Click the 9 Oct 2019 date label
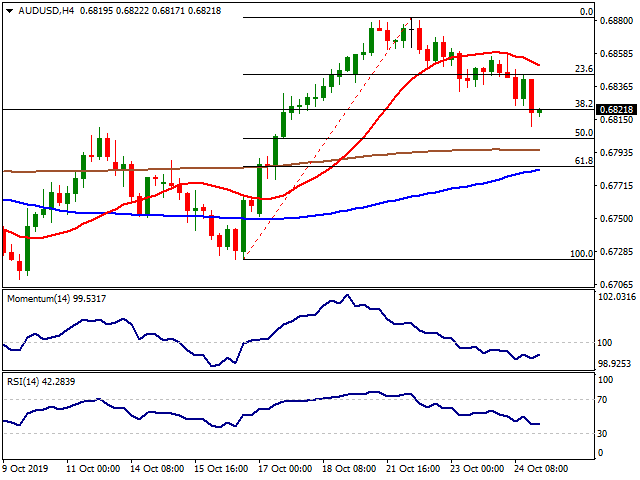640x480 pixels. click(x=25, y=469)
